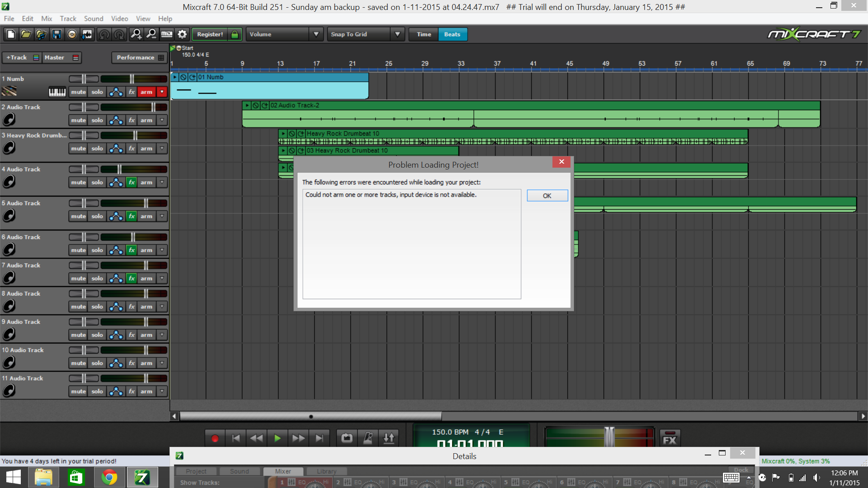The image size is (868, 488).
Task: Open Preferences with the gear icon
Action: (x=182, y=34)
